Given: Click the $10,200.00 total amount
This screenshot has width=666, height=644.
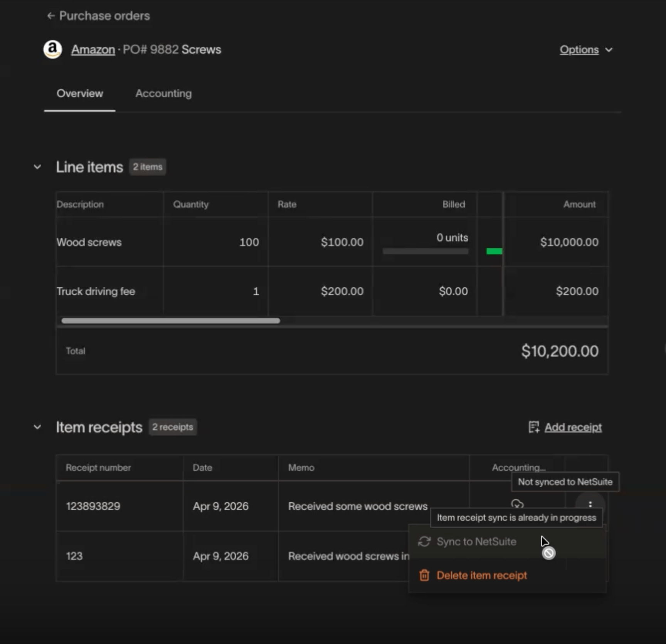Looking at the screenshot, I should pos(560,351).
